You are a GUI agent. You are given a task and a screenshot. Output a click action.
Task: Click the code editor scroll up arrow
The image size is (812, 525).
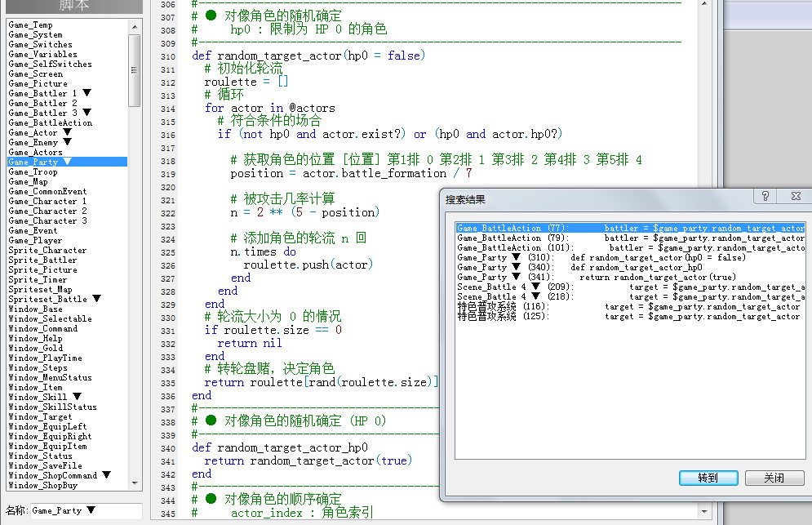tap(704, 4)
